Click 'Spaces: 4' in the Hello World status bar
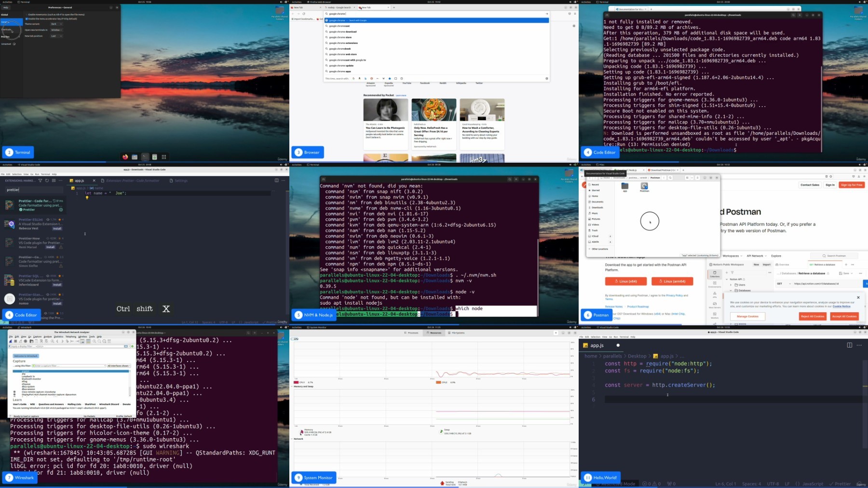Image resolution: width=868 pixels, height=488 pixels. pyautogui.click(x=751, y=484)
